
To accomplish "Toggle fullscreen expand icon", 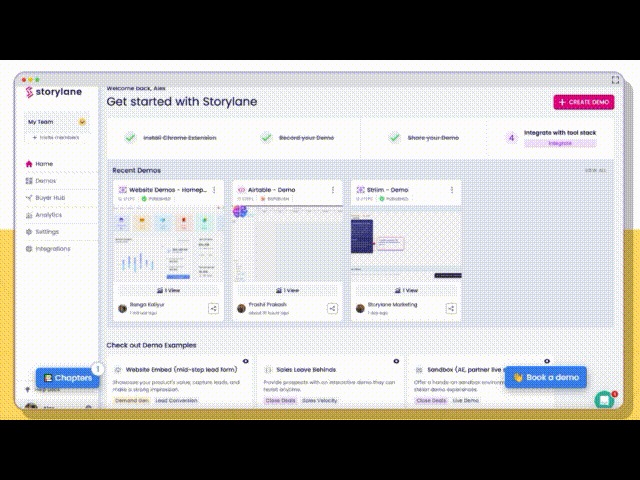I will pyautogui.click(x=615, y=80).
